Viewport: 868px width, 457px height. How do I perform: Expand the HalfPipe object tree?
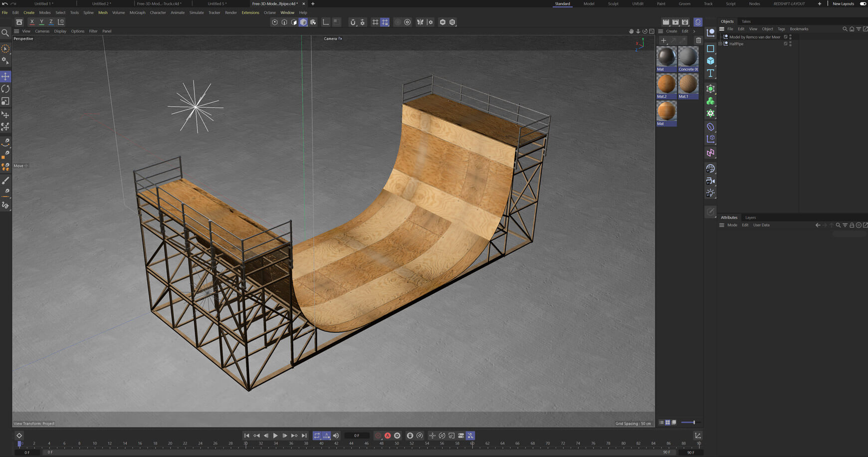[x=720, y=44]
